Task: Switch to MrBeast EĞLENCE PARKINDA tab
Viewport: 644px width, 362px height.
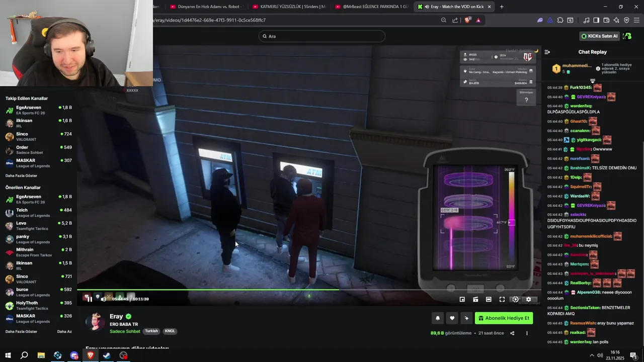Action: click(371, 7)
